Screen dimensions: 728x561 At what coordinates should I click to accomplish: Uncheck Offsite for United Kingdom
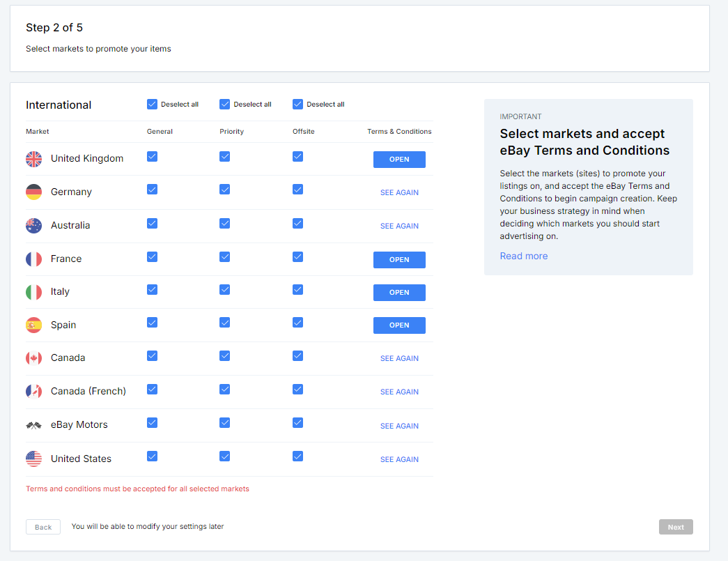pyautogui.click(x=297, y=157)
